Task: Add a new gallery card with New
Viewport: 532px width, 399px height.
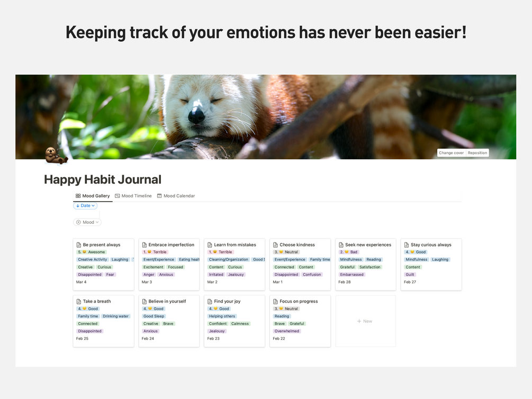Action: [x=365, y=321]
